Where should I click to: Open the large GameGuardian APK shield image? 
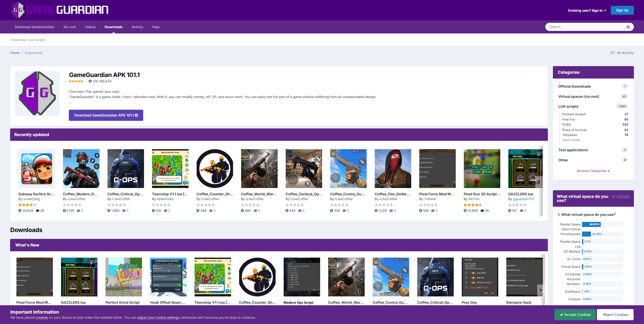37,93
